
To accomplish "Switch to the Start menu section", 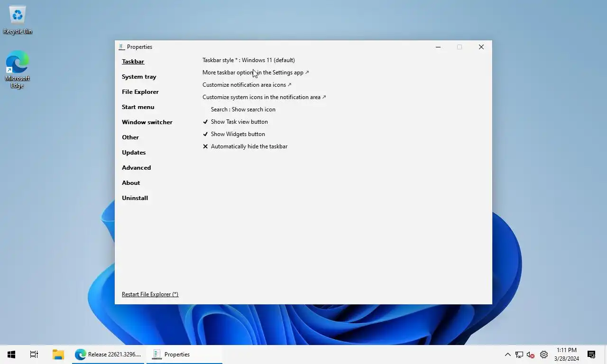I will [x=138, y=107].
